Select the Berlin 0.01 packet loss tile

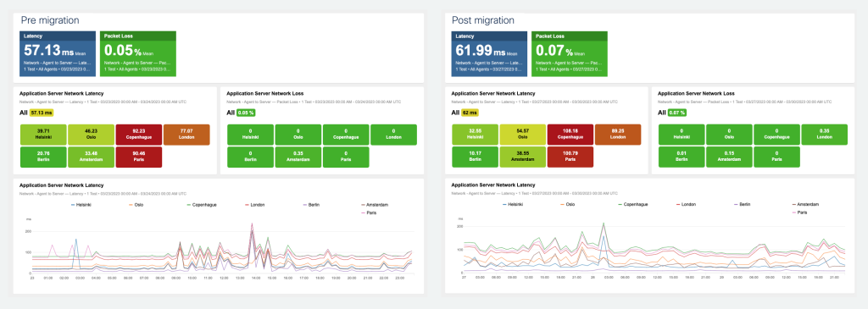click(x=682, y=157)
